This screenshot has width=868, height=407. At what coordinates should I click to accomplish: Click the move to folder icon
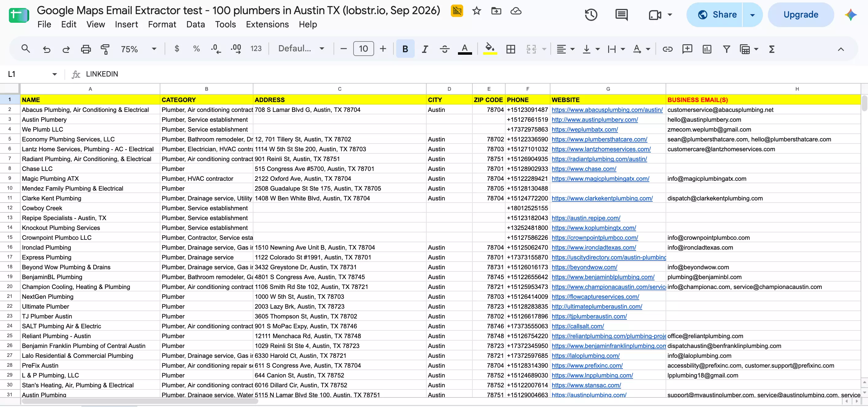tap(496, 11)
